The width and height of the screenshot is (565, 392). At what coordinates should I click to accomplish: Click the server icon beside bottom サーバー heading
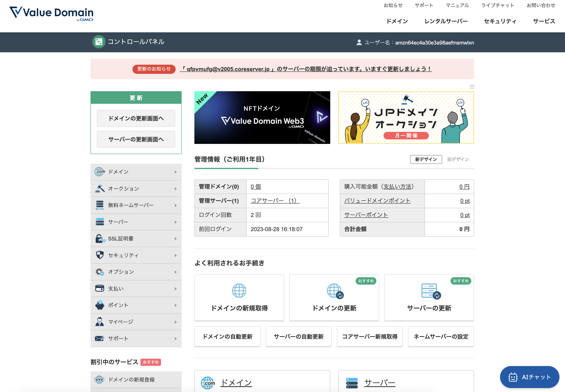point(352,383)
